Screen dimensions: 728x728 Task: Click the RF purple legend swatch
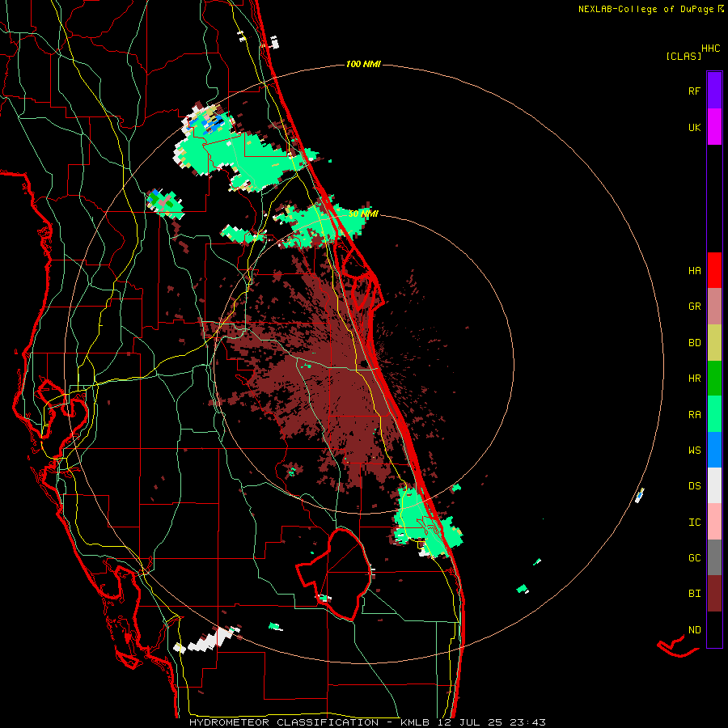714,90
